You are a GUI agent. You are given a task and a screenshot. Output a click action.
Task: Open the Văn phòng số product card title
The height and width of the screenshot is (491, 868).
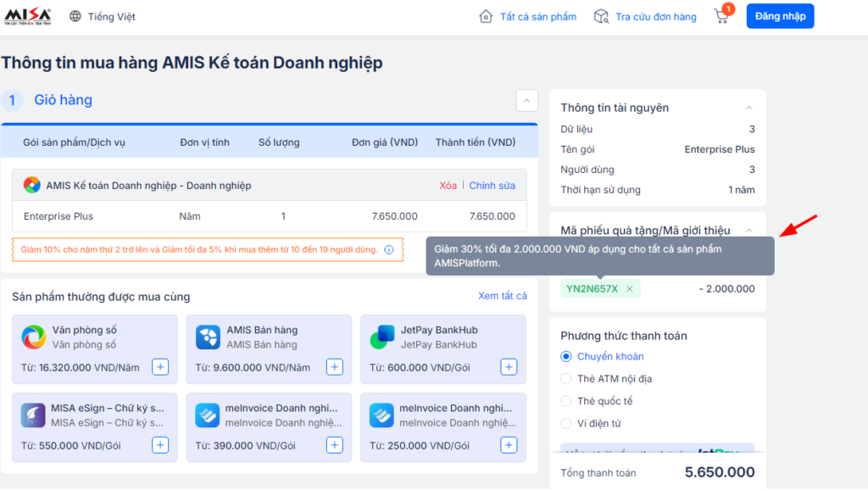[84, 330]
